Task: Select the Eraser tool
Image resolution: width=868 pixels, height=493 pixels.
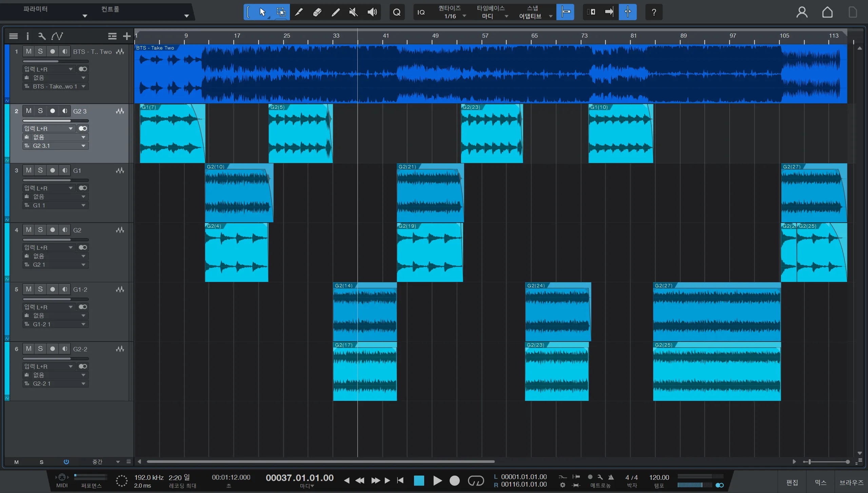Action: (x=317, y=12)
